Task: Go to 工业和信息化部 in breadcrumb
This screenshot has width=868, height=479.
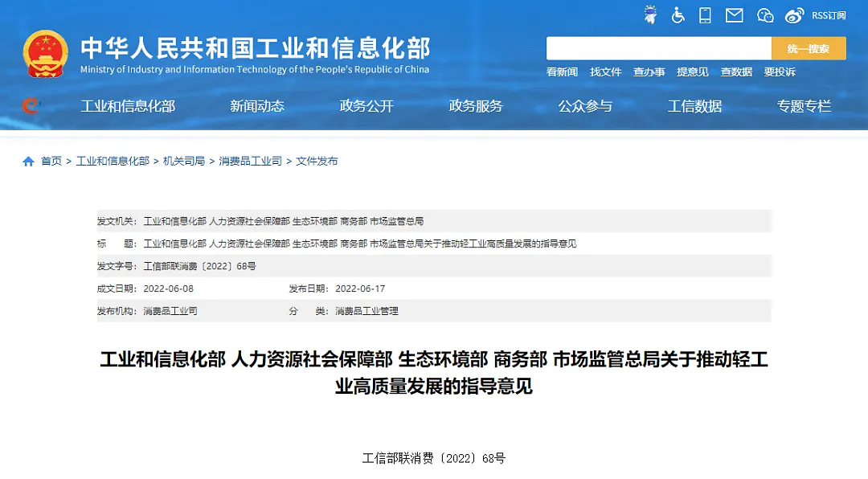Action: [x=113, y=162]
